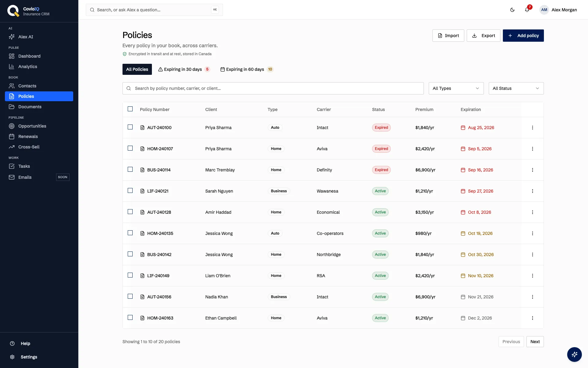Select the All Policies tab

[x=137, y=69]
